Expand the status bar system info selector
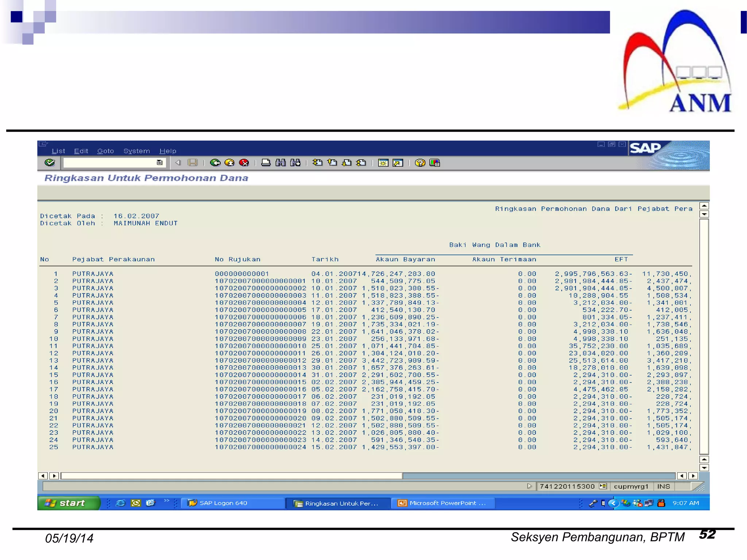Viewport: 747px width, 560px height. click(603, 486)
